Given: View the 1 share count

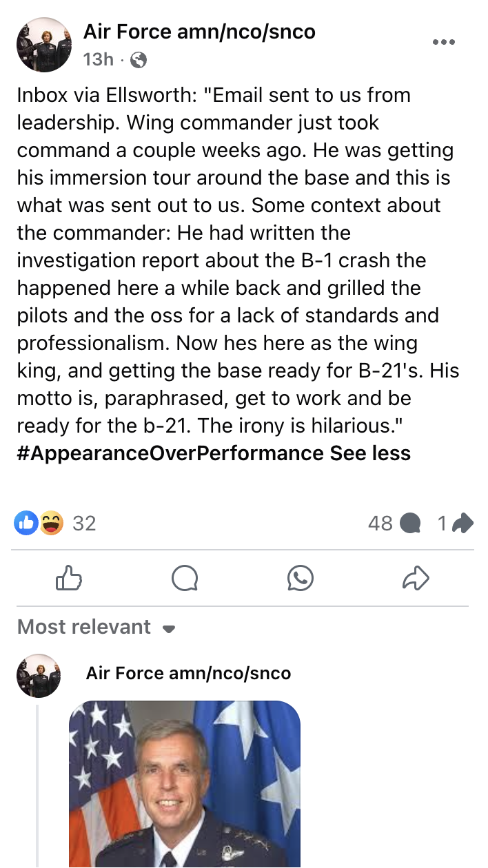Looking at the screenshot, I should click(456, 524).
